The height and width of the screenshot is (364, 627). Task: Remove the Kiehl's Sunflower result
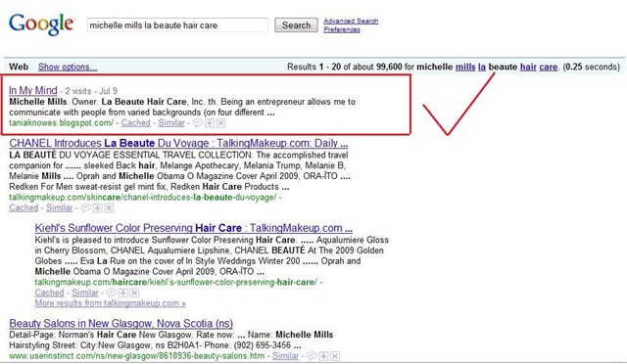pyautogui.click(x=134, y=293)
